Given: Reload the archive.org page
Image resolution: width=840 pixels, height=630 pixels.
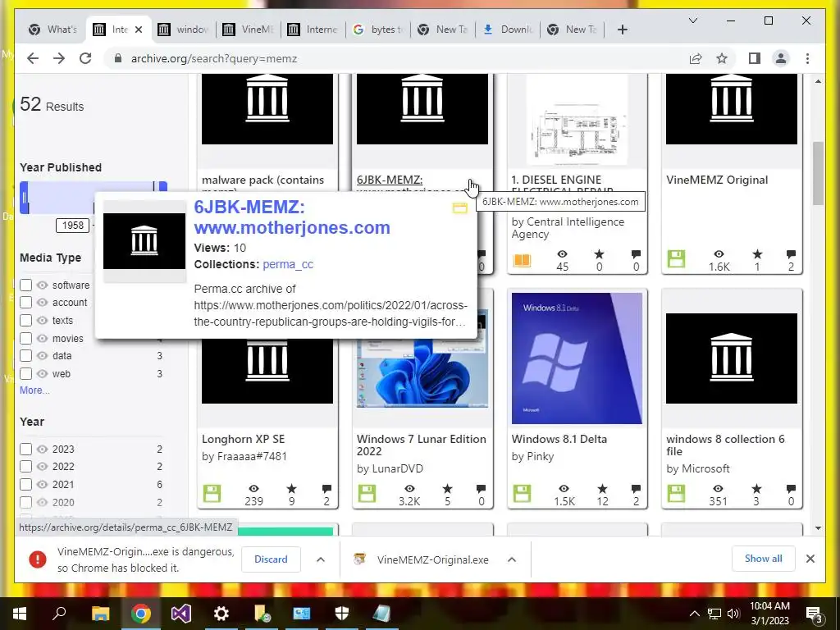Looking at the screenshot, I should click(85, 58).
